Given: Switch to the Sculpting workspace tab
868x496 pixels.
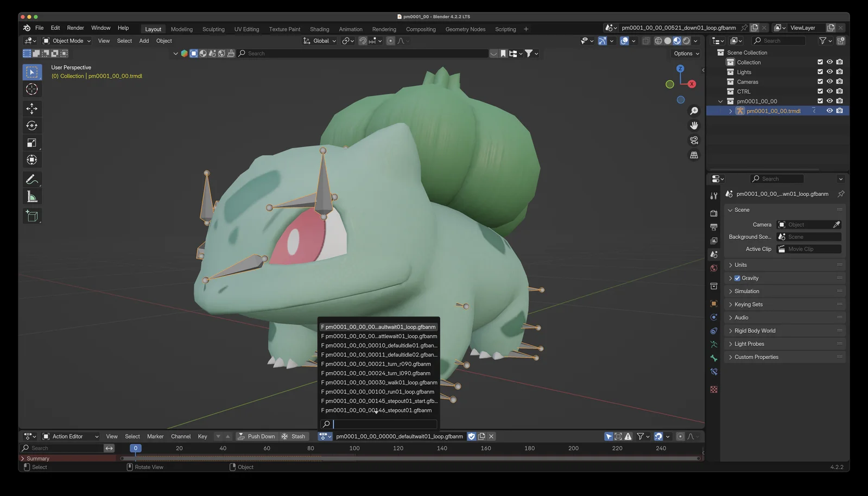Looking at the screenshot, I should (x=213, y=29).
